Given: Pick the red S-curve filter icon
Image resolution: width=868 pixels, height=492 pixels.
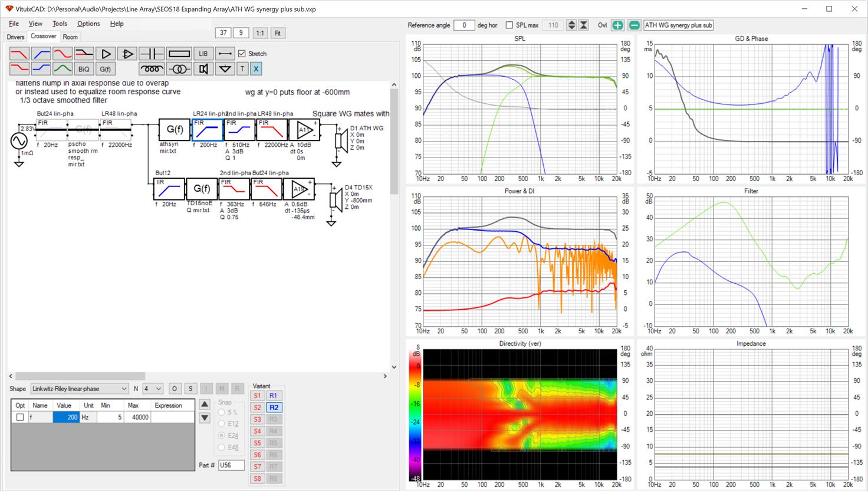Looking at the screenshot, I should (x=63, y=54).
